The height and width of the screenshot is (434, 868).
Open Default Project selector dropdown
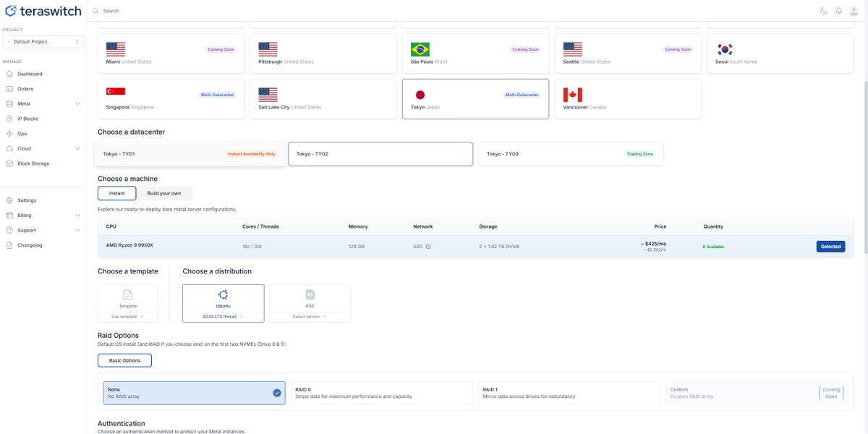click(x=43, y=42)
